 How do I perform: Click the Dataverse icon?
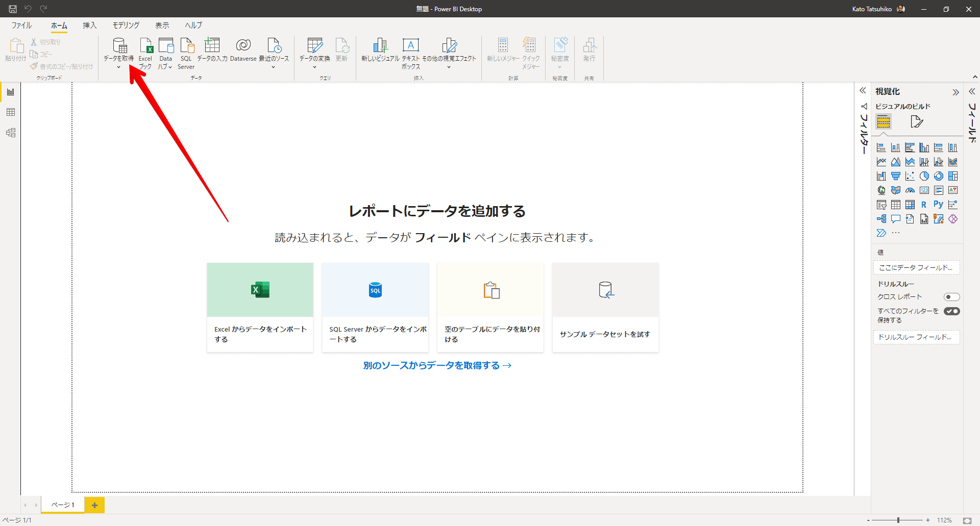243,50
